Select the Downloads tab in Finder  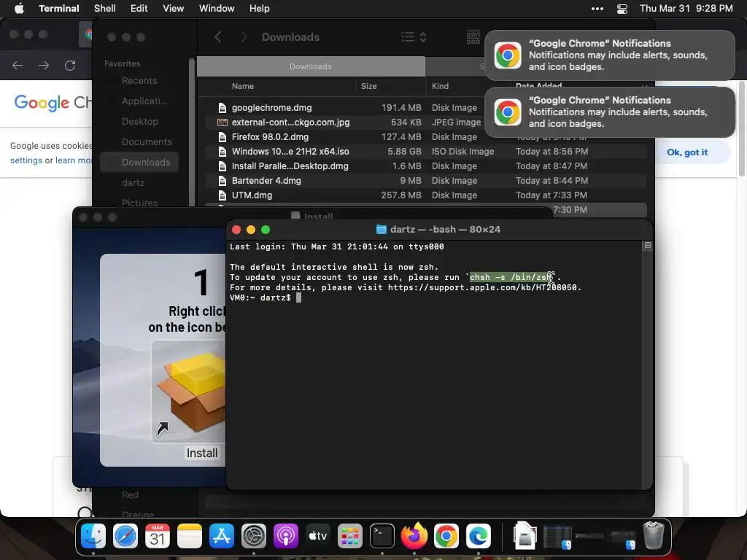point(311,66)
